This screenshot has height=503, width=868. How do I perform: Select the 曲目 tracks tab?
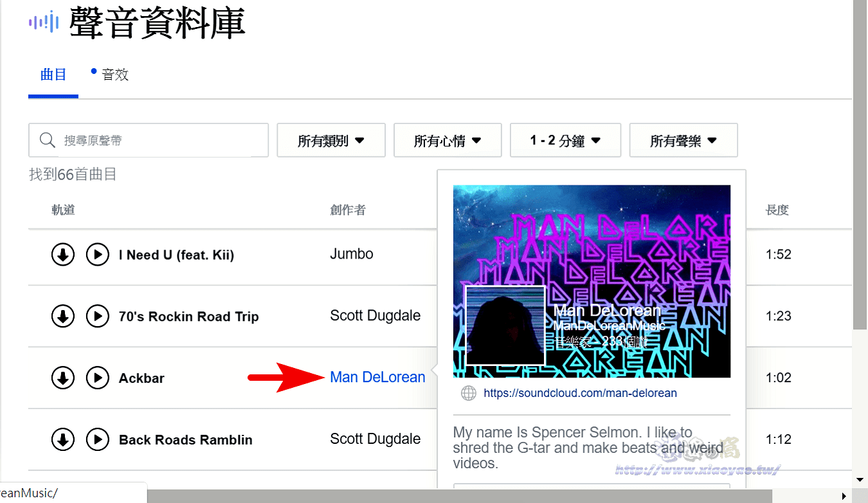click(x=53, y=74)
